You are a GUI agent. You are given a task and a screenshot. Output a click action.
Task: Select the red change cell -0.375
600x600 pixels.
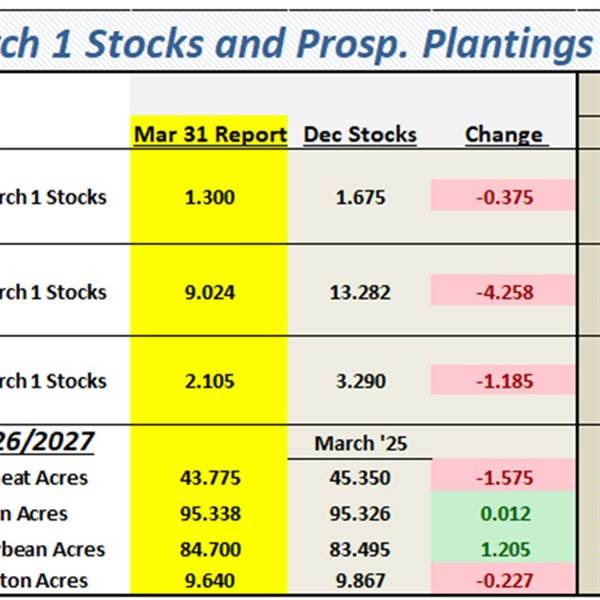point(504,197)
